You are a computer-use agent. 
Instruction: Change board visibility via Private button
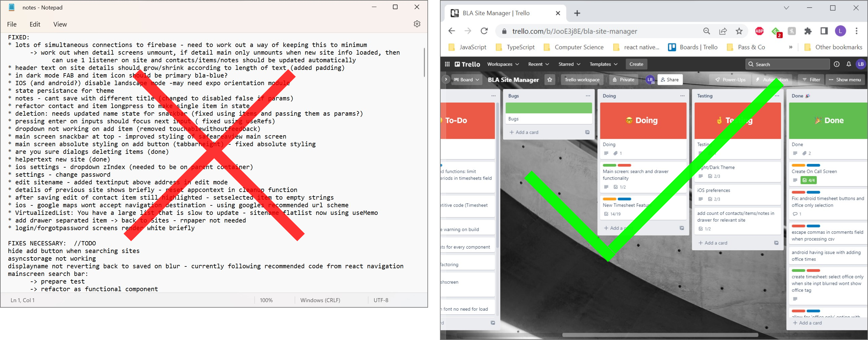coord(623,80)
